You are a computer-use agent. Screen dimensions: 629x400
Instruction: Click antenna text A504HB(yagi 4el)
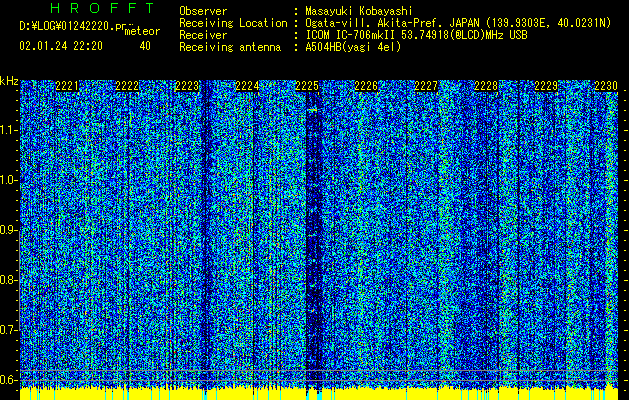click(x=353, y=47)
